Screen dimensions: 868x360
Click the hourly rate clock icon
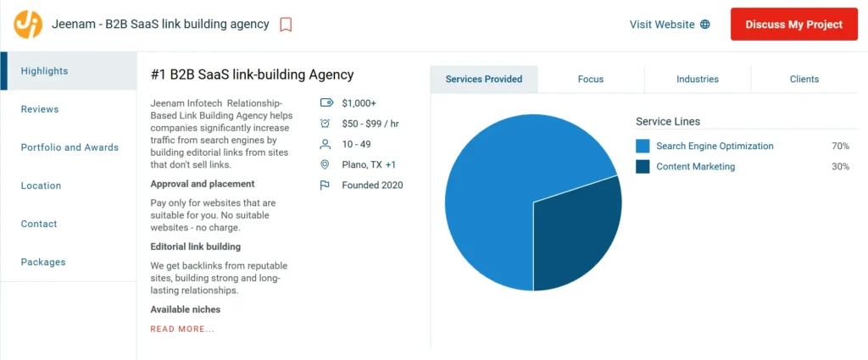click(325, 124)
